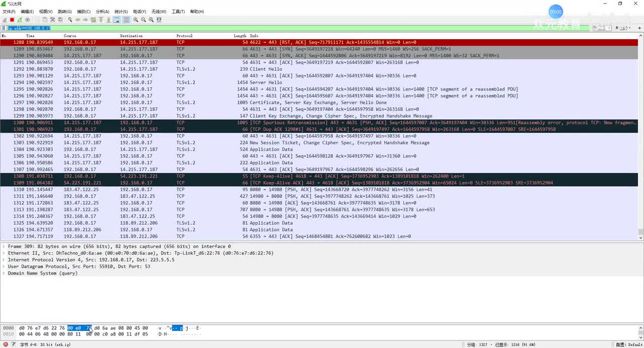Expand the Frame 309 details row

click(x=4, y=246)
